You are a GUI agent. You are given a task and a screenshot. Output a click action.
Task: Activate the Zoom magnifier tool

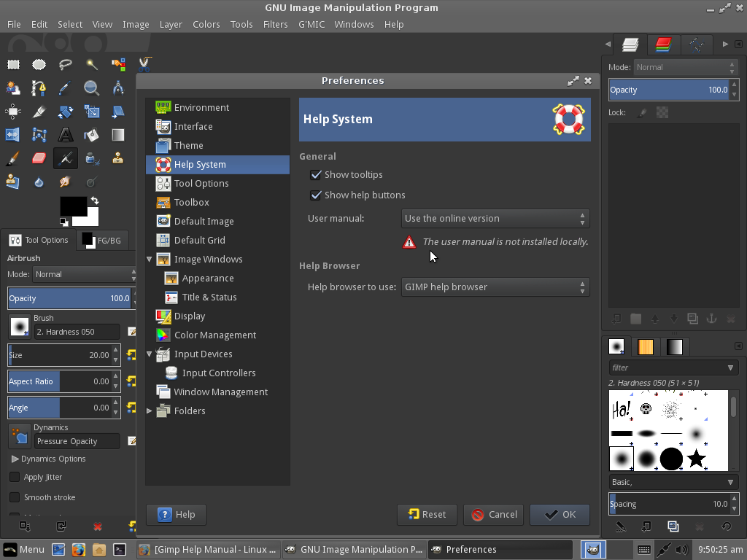91,87
